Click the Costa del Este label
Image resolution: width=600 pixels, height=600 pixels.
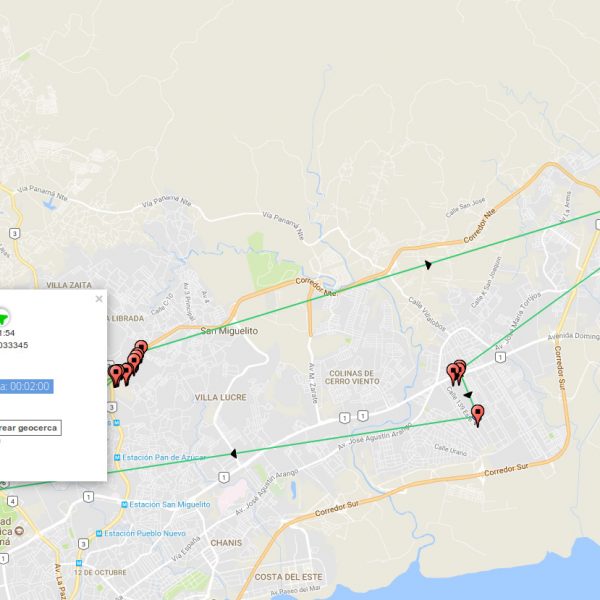[x=286, y=577]
